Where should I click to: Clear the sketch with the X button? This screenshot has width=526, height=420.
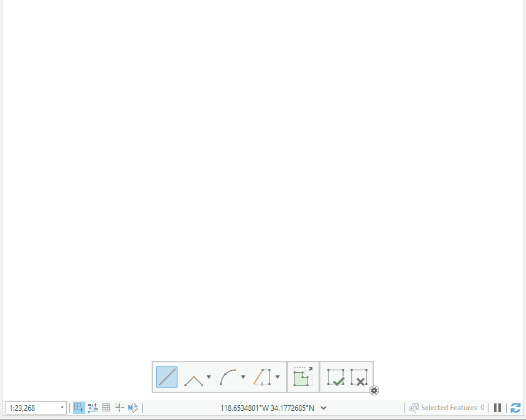pyautogui.click(x=359, y=376)
